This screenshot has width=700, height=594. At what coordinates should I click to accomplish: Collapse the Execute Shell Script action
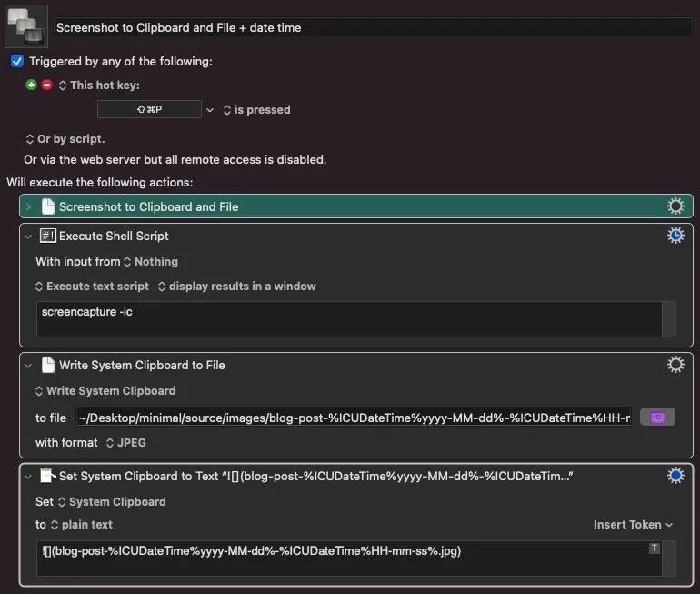pyautogui.click(x=28, y=237)
